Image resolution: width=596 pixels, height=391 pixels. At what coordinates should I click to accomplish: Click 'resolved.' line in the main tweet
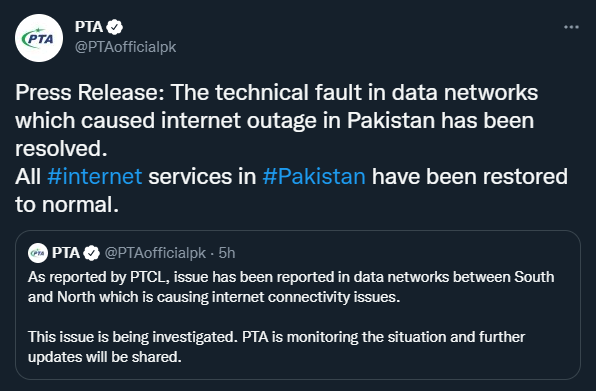[61, 149]
